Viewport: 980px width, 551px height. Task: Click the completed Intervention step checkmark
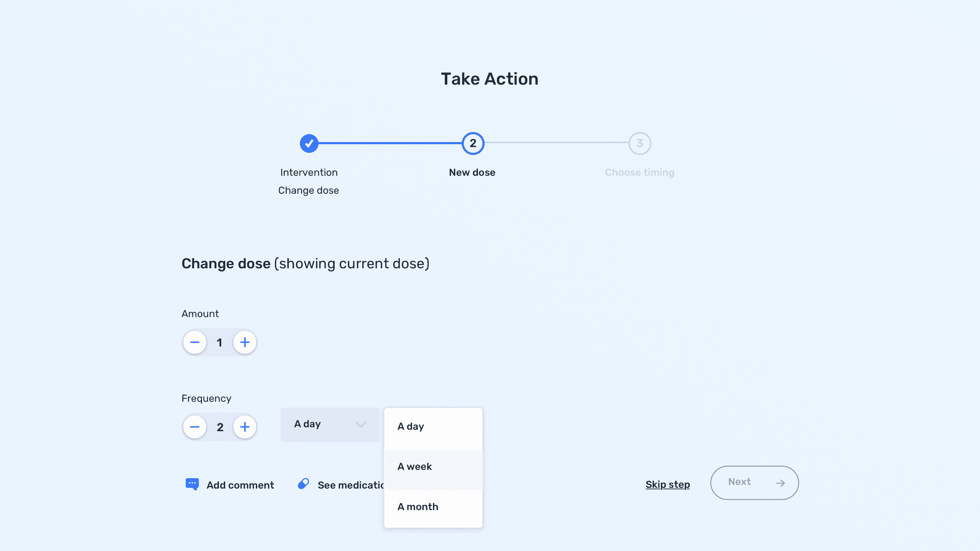pos(309,143)
